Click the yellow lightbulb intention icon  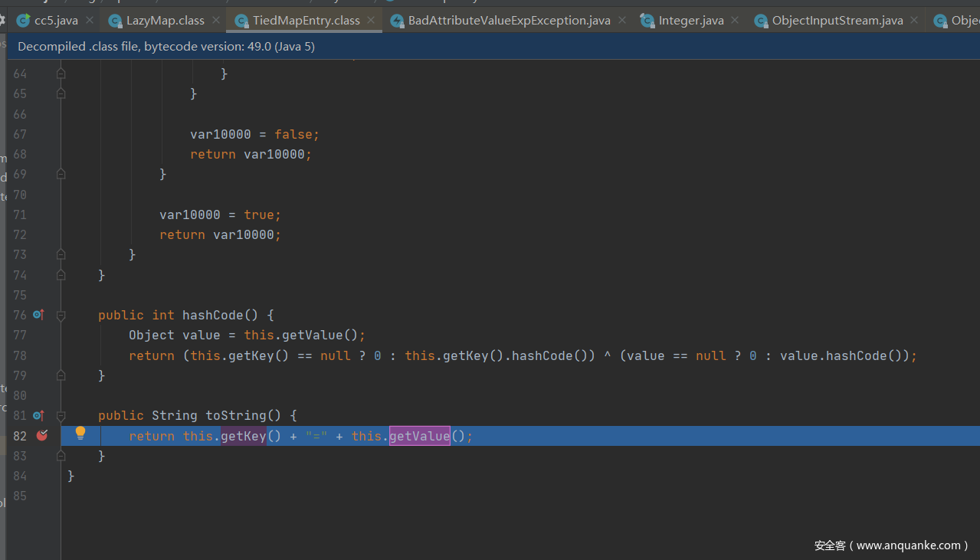pyautogui.click(x=80, y=434)
